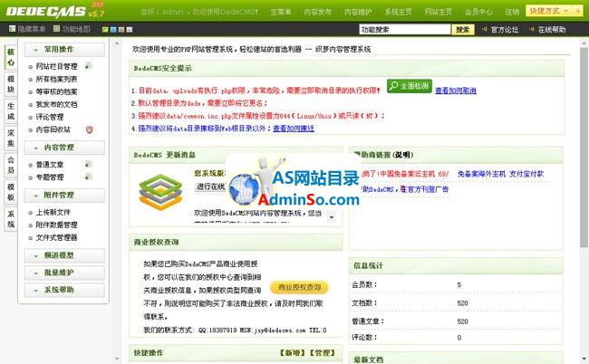Open the 内容发布 top menu
Image resolution: width=589 pixels, height=364 pixels.
[x=318, y=12]
